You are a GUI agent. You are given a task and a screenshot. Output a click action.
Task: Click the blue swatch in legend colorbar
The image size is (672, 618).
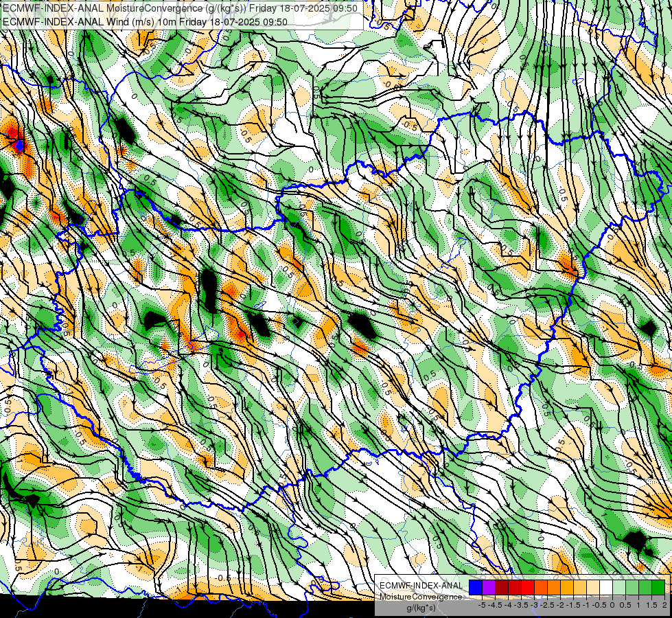[x=476, y=587]
